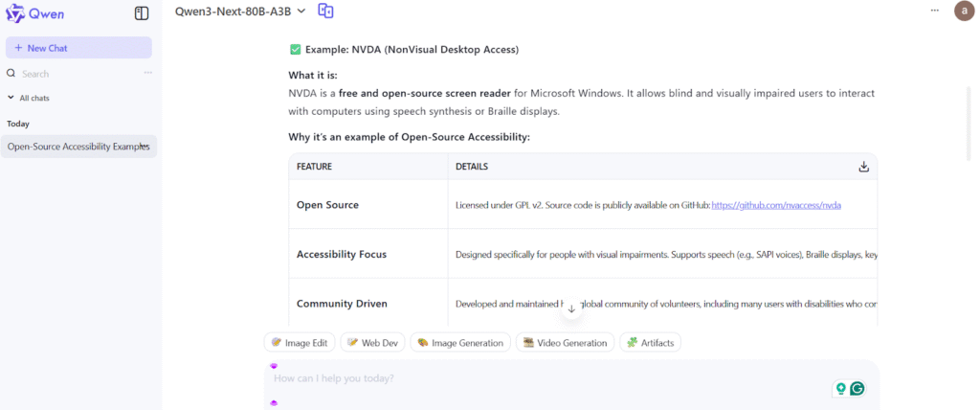Collapse the sidebar panel

click(142, 13)
